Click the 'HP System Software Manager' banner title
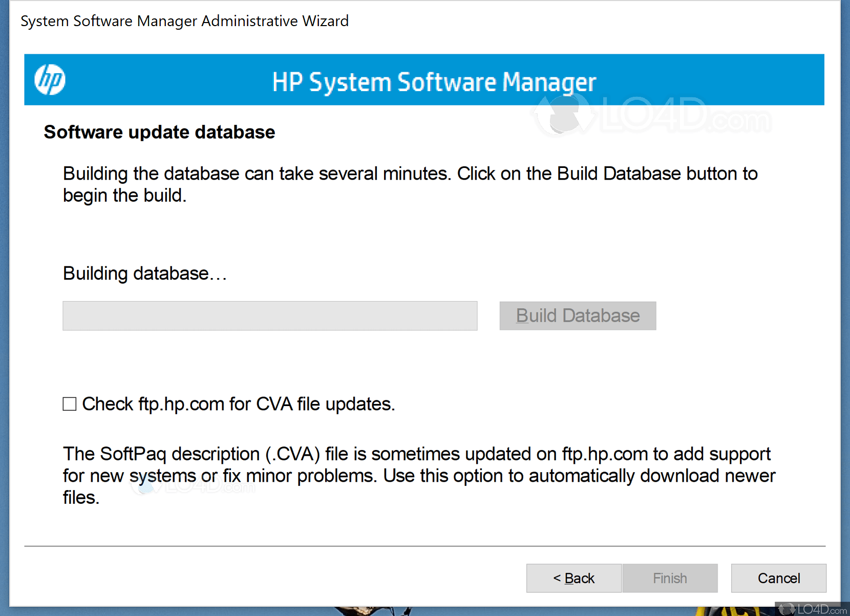The width and height of the screenshot is (850, 616). point(434,82)
